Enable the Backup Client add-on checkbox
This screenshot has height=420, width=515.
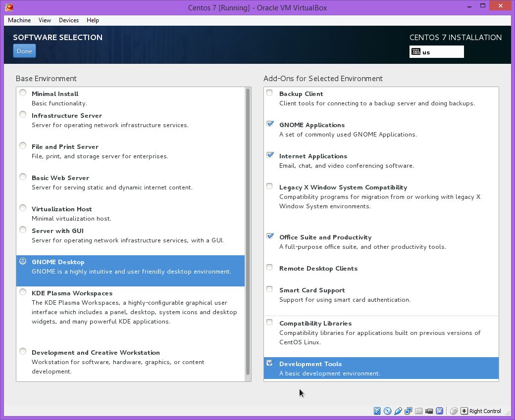[270, 93]
